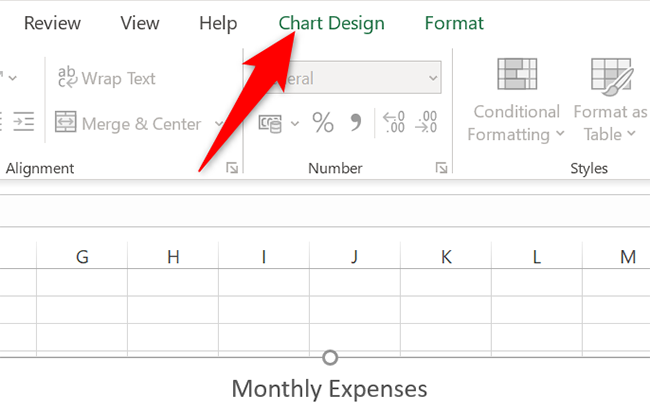Switch to the Format tab
The width and height of the screenshot is (650, 413).
453,23
